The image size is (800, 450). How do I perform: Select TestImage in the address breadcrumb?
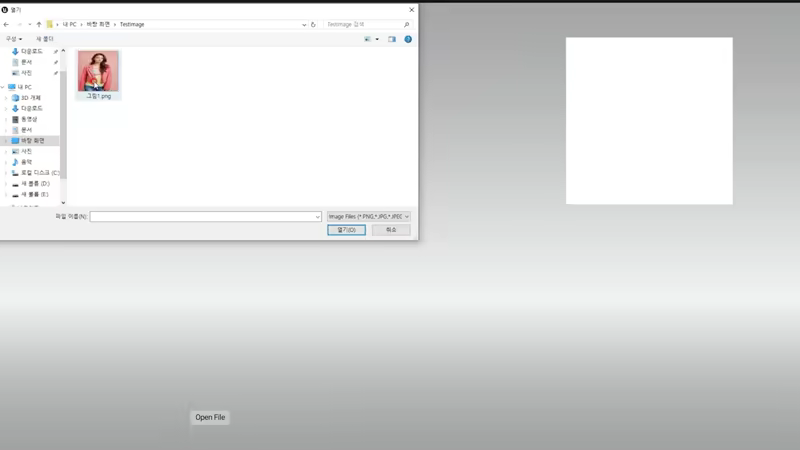pos(132,24)
